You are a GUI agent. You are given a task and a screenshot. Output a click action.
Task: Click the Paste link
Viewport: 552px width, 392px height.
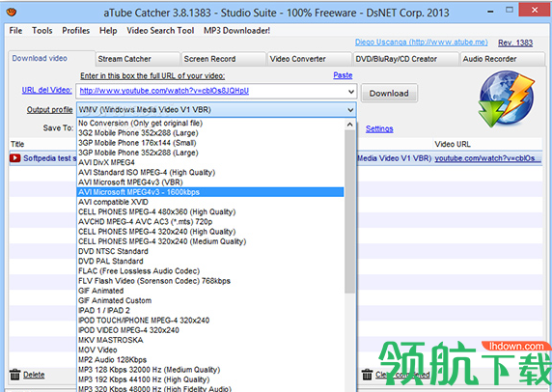(x=343, y=75)
